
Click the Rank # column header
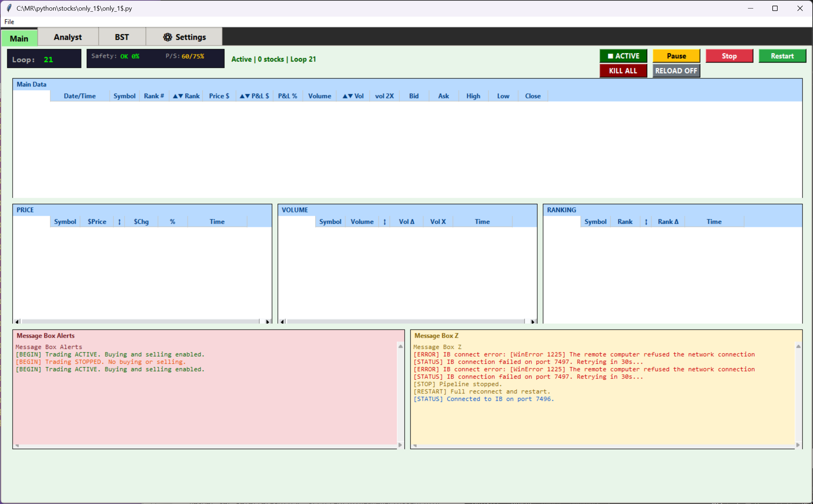click(154, 96)
